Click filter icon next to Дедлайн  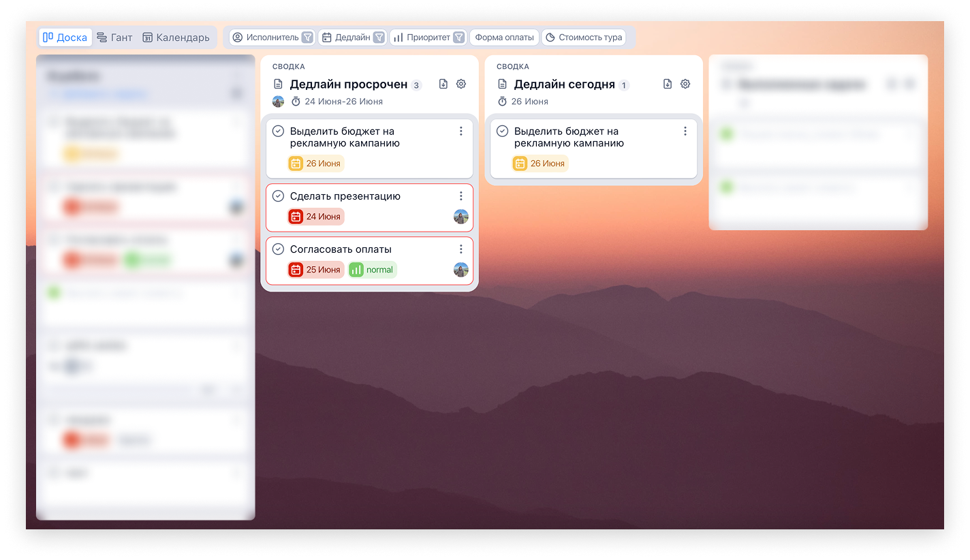click(x=379, y=37)
